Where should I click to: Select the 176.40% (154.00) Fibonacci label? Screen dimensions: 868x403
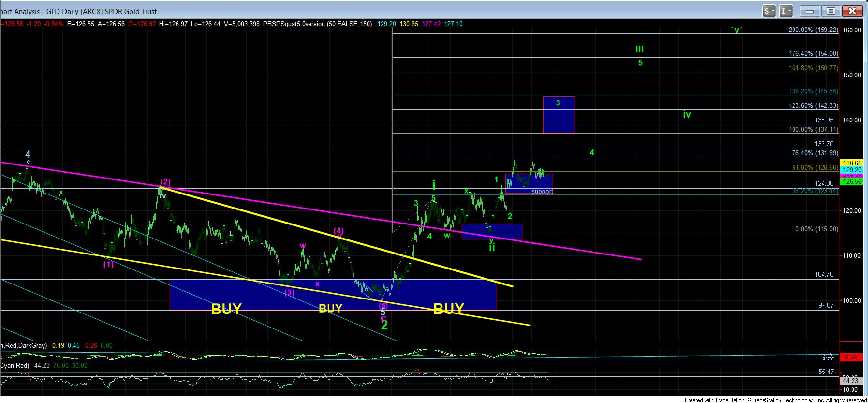click(813, 53)
